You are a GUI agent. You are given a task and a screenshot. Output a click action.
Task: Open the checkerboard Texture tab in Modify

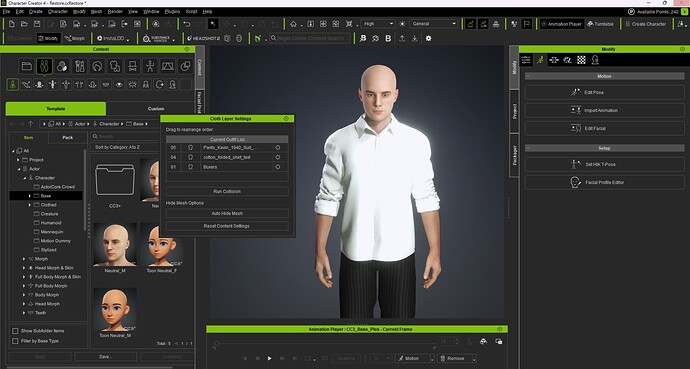pos(581,60)
